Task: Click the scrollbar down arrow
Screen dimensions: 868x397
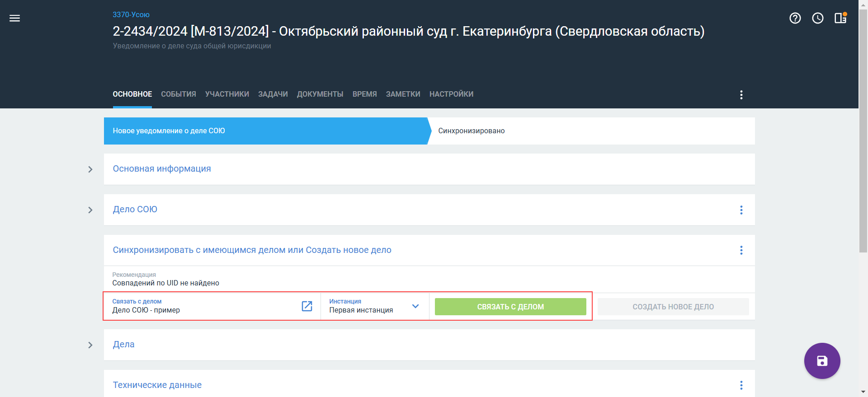Action: (863, 392)
